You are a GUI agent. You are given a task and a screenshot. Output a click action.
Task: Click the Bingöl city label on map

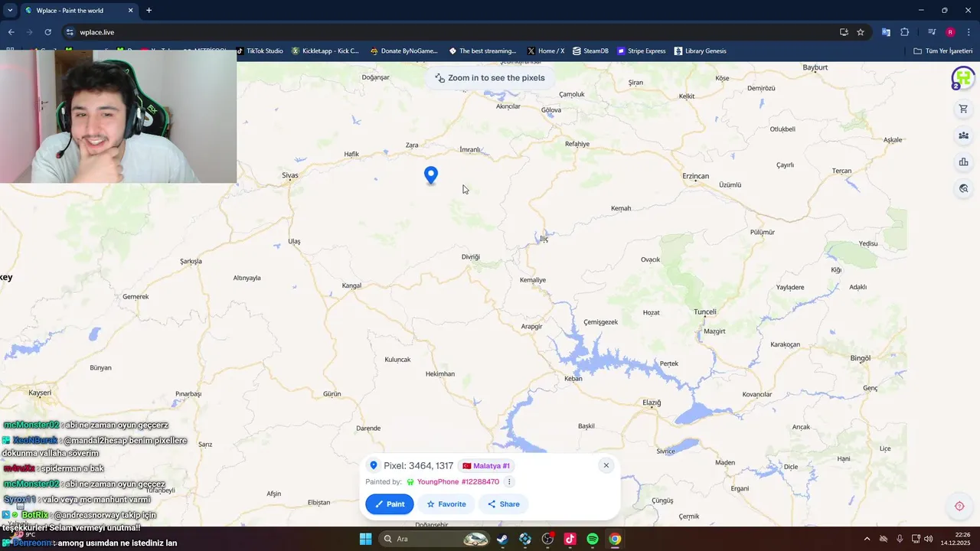(861, 358)
